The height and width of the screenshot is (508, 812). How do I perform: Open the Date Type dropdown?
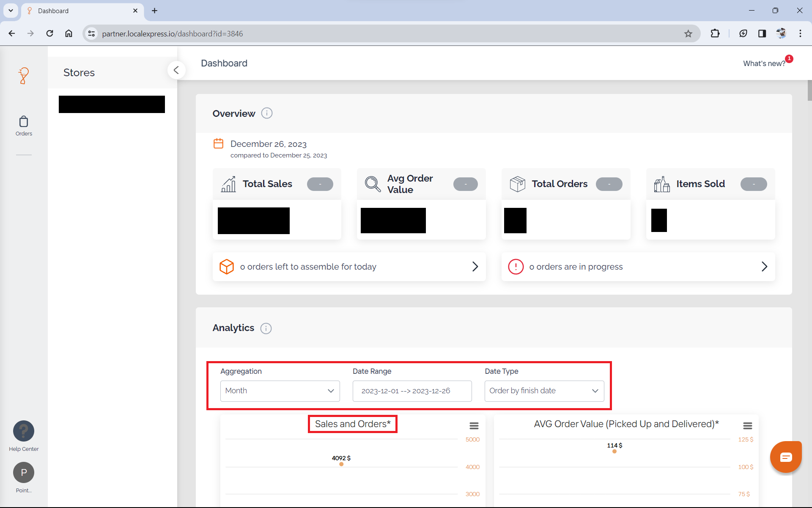[544, 391]
